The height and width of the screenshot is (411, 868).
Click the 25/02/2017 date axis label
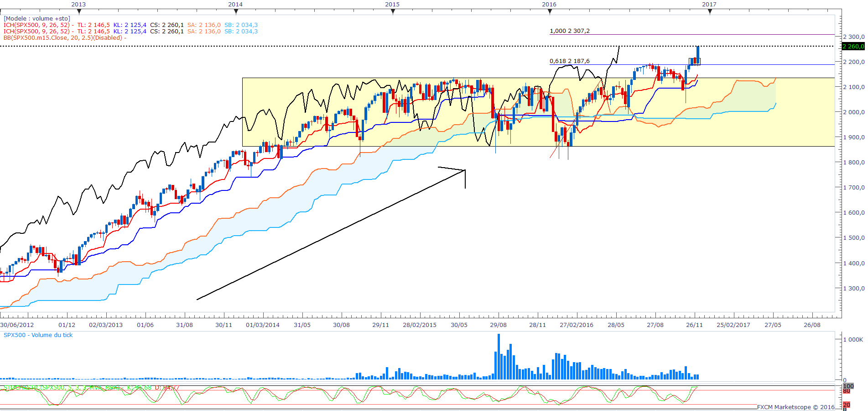pyautogui.click(x=733, y=325)
